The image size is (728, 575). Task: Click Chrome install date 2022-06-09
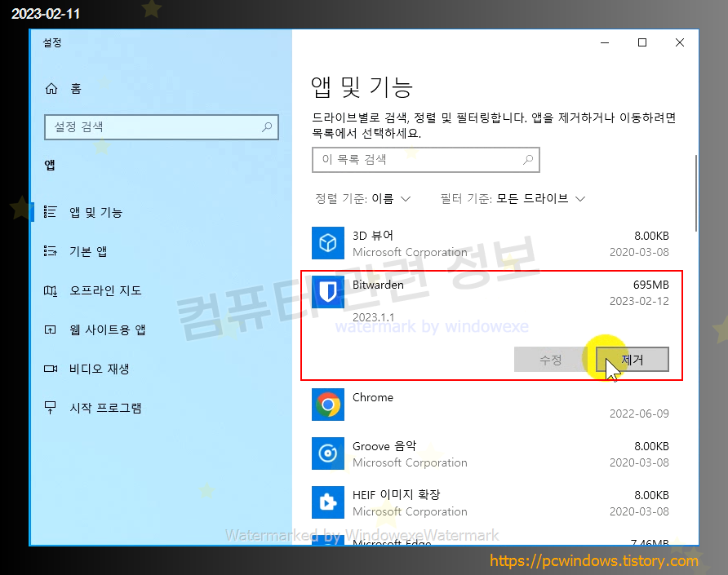coord(639,414)
